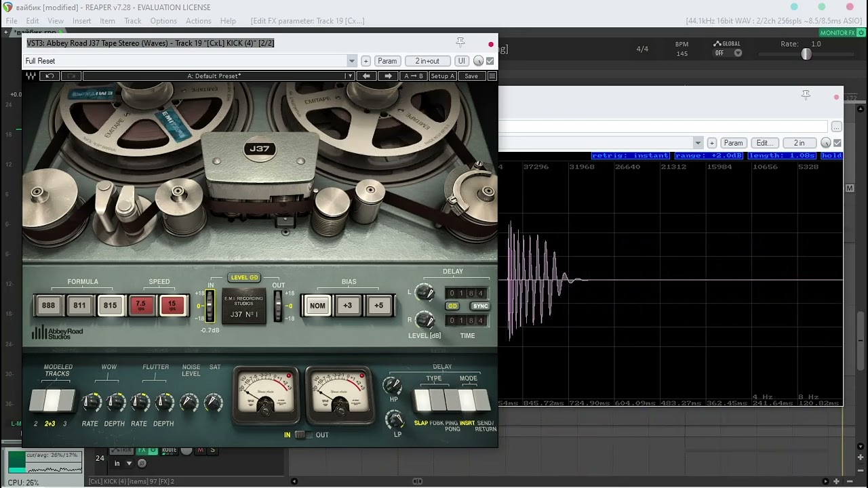Select the SEND/RETURN delay mode switch
The image size is (868, 488).
(x=482, y=401)
